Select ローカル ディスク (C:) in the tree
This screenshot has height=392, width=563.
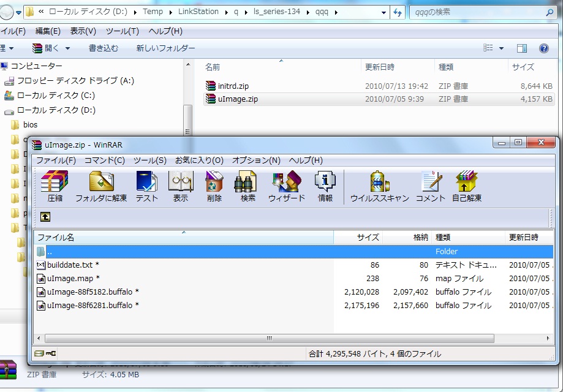click(56, 96)
